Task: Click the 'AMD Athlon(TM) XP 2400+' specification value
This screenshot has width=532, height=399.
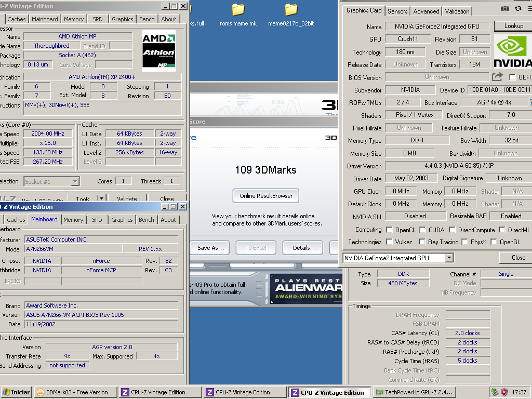Action: (x=102, y=77)
